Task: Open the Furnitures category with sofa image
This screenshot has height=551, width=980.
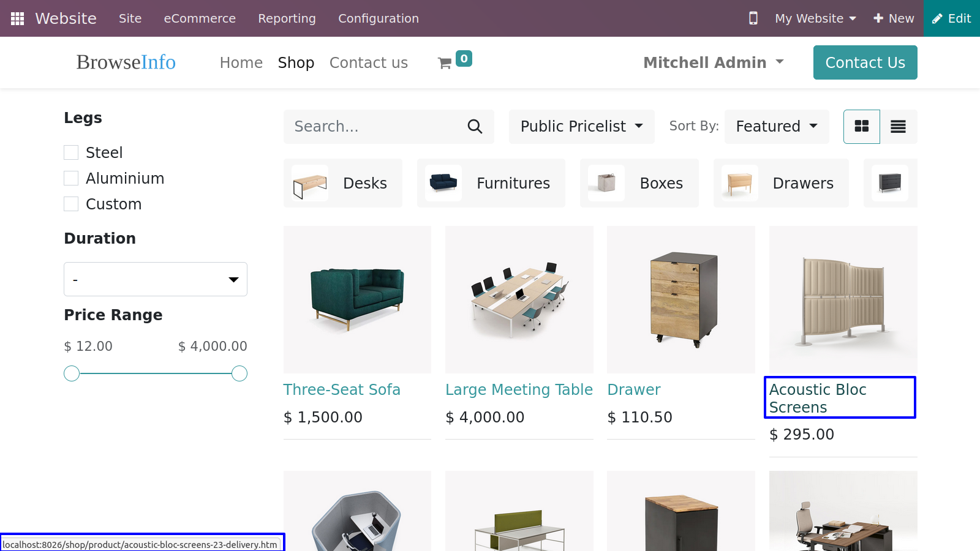Action: tap(491, 183)
